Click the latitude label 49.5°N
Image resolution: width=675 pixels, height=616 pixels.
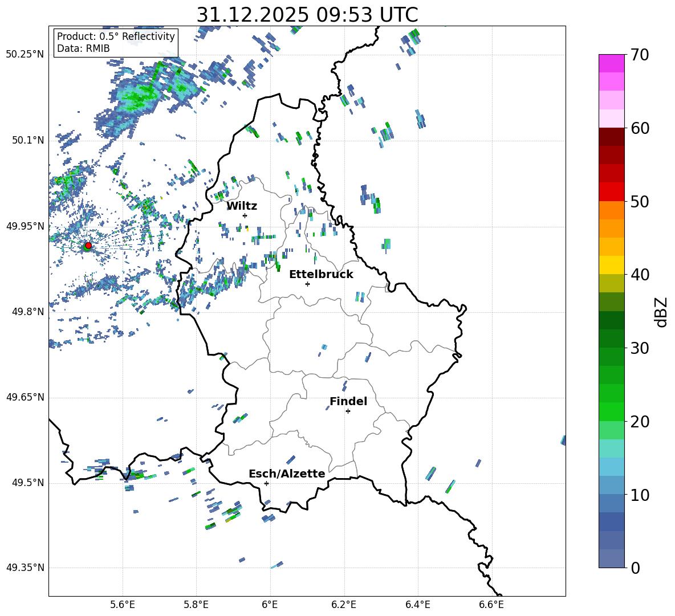tap(27, 483)
